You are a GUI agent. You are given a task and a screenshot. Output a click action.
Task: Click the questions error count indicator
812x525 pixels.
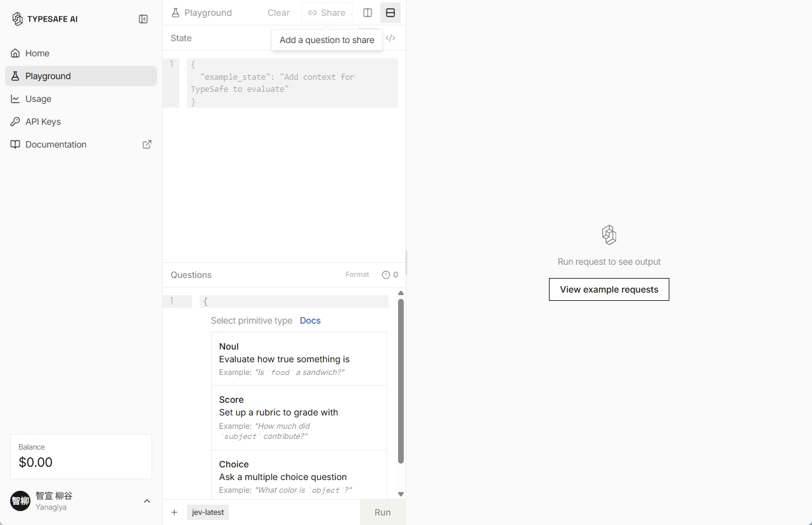[x=390, y=275]
